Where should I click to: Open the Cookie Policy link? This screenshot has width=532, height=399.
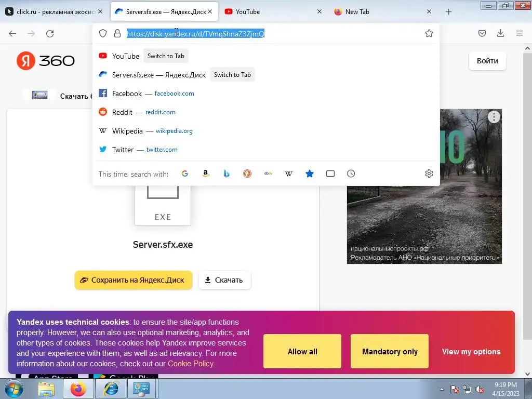[x=191, y=364]
